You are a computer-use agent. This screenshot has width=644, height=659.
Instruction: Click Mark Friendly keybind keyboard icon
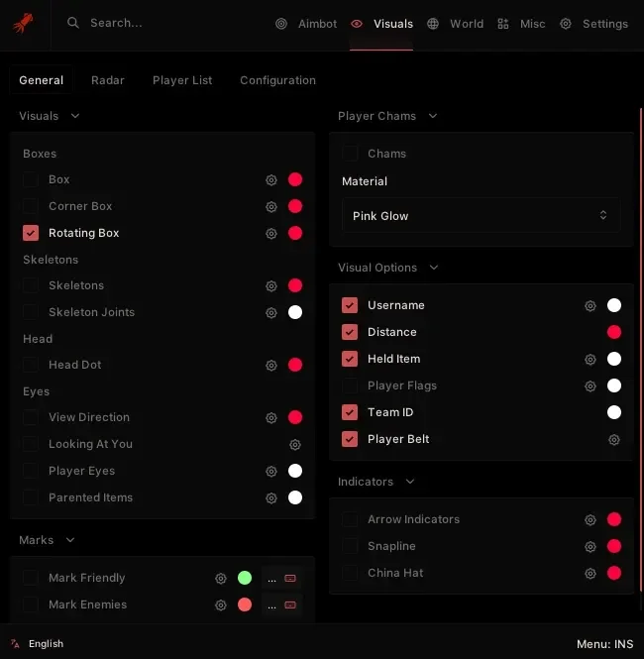coord(290,579)
